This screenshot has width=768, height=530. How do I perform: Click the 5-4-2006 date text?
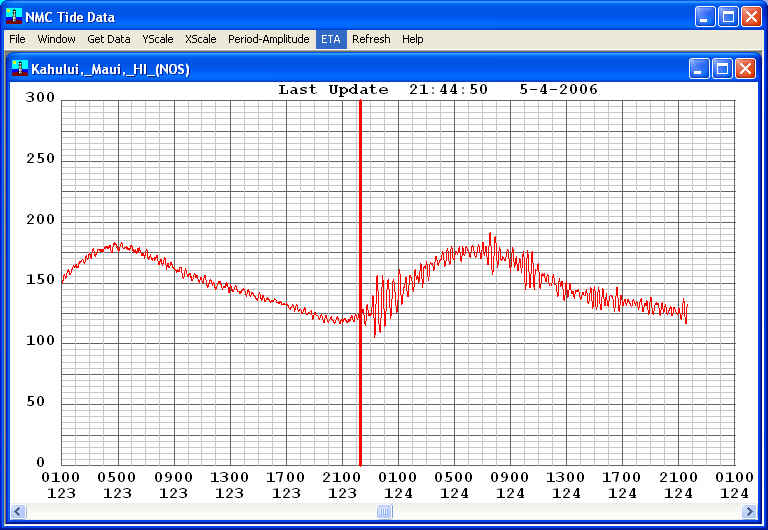[558, 90]
